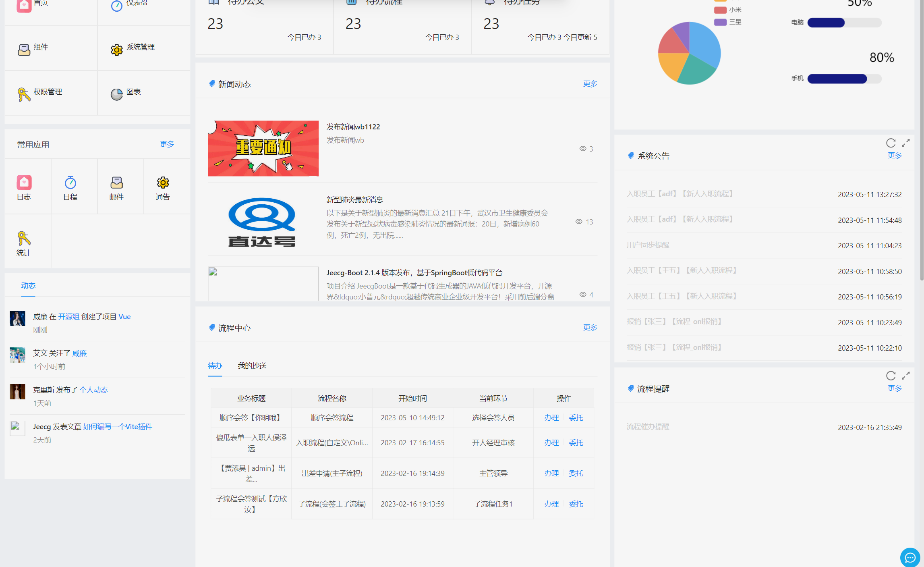Click 更多 in 常用应用 section
Image resolution: width=924 pixels, height=567 pixels.
tap(167, 144)
